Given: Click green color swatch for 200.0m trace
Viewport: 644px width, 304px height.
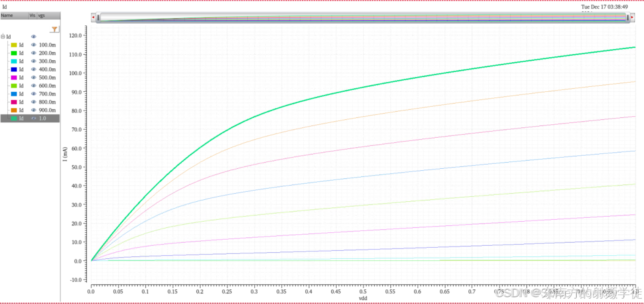Looking at the screenshot, I should [14, 53].
